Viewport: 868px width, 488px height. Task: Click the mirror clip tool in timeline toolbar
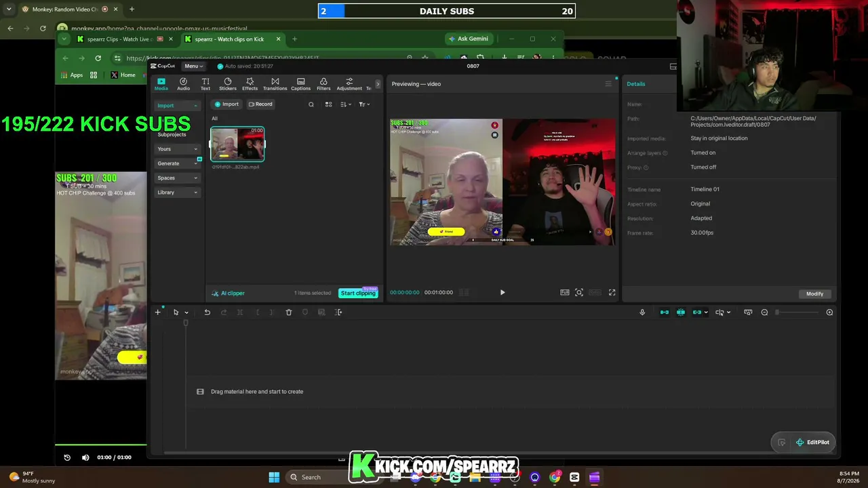(338, 312)
